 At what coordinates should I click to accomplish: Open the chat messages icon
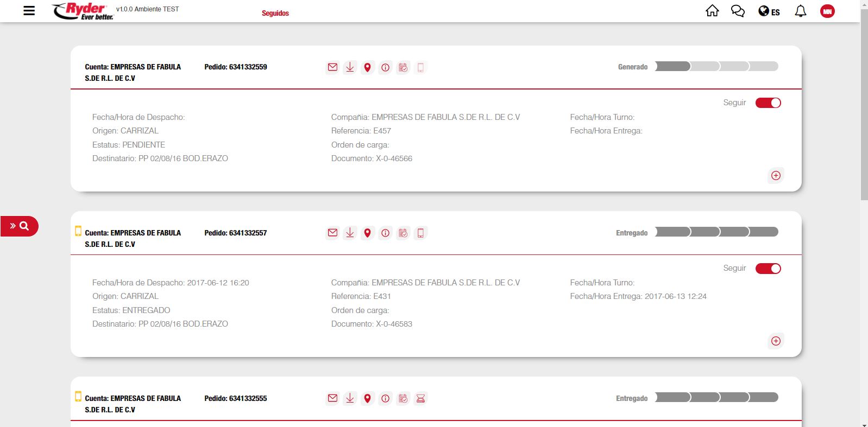point(738,11)
